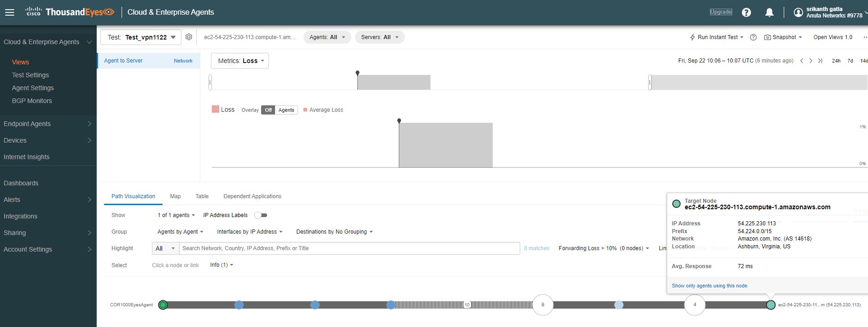The image size is (868, 327).
Task: Open the Info (1) dropdown
Action: [x=221, y=265]
